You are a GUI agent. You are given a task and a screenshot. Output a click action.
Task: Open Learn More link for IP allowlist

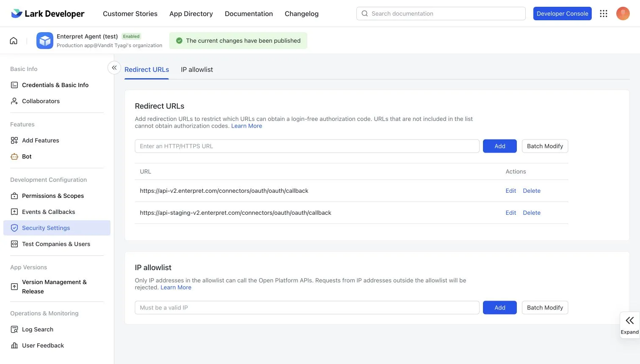pyautogui.click(x=176, y=287)
